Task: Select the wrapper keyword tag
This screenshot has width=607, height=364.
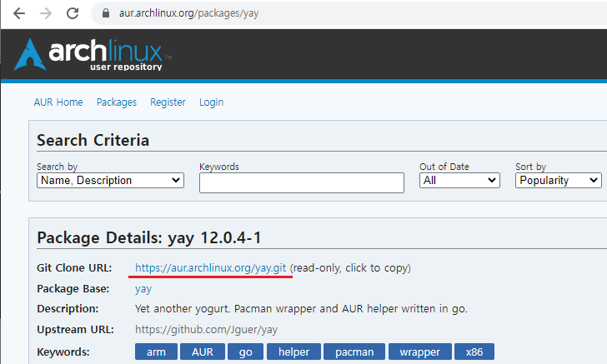Action: pyautogui.click(x=420, y=352)
